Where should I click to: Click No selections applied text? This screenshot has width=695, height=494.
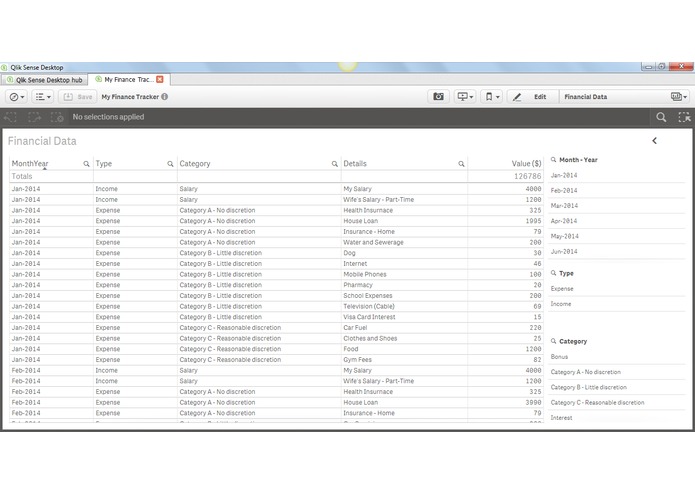pyautogui.click(x=108, y=117)
